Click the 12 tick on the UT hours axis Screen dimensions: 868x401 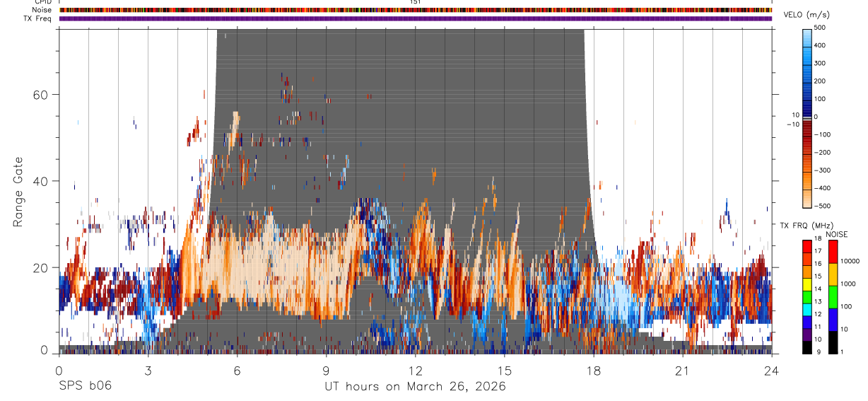[x=415, y=371]
